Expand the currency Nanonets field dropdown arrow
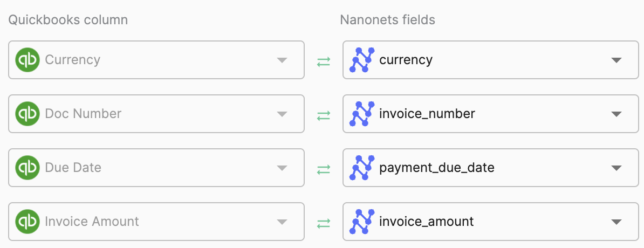Viewport: 644px width, 248px height. (x=616, y=60)
